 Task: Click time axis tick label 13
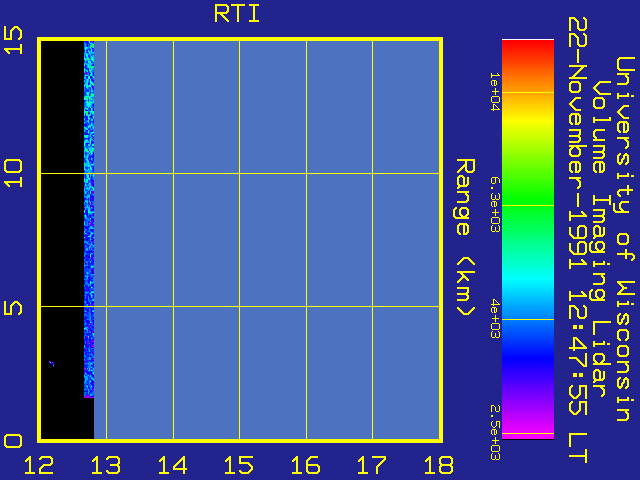point(106,464)
